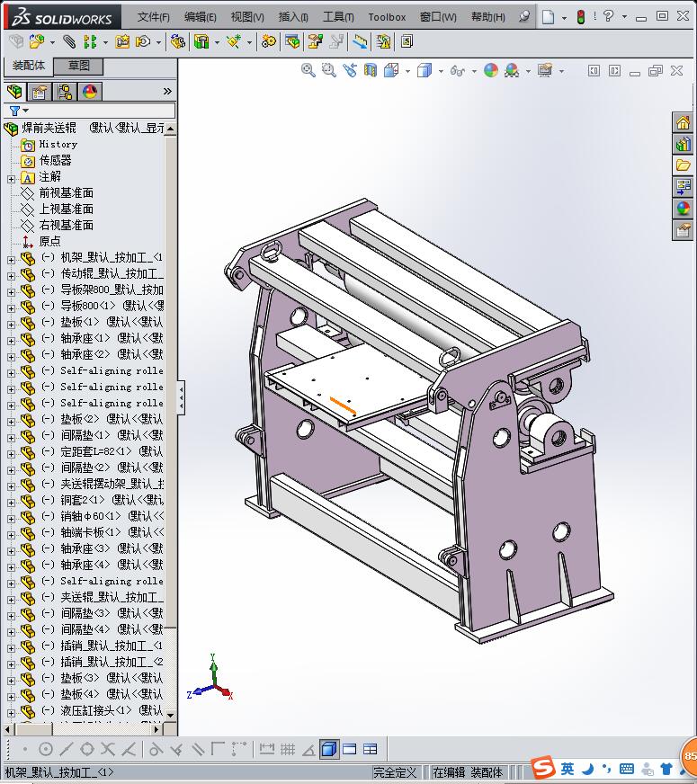Open the Smart Fasteners tool
Image resolution: width=697 pixels, height=784 pixels.
[x=122, y=42]
